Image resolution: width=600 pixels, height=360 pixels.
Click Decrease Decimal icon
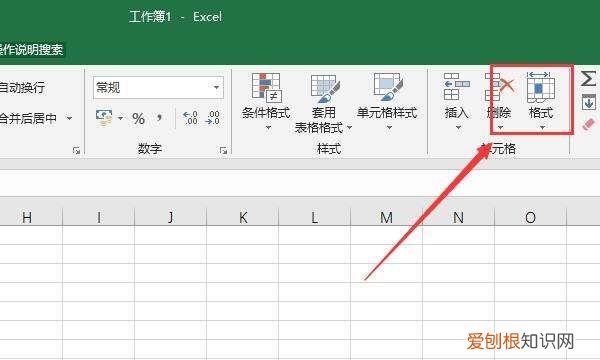(212, 118)
